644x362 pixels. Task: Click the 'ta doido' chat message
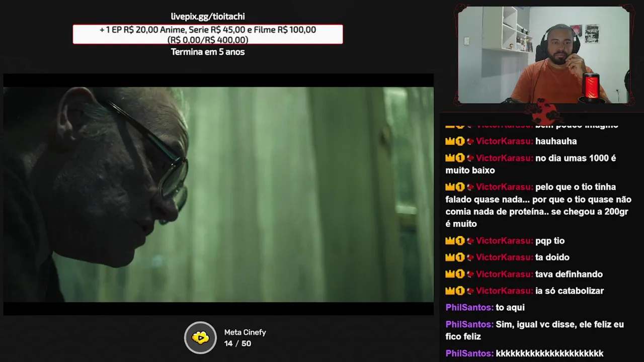point(507,257)
